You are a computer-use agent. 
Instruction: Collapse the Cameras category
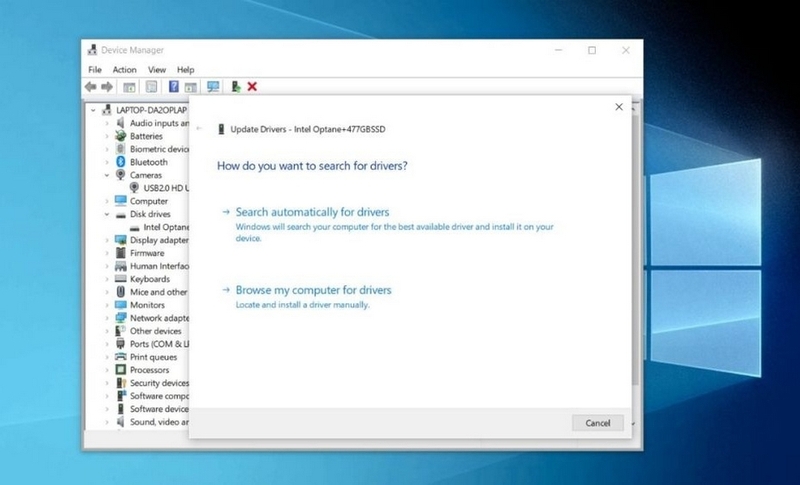(107, 175)
